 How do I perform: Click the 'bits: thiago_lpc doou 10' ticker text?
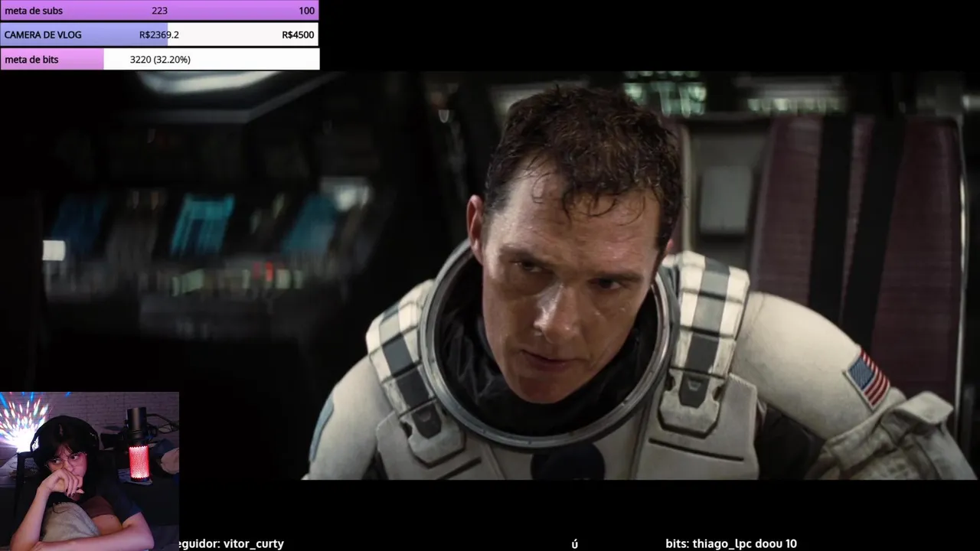(x=730, y=543)
